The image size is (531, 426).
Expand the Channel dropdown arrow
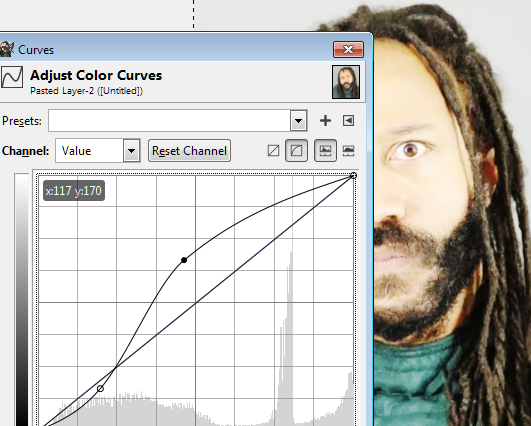131,151
